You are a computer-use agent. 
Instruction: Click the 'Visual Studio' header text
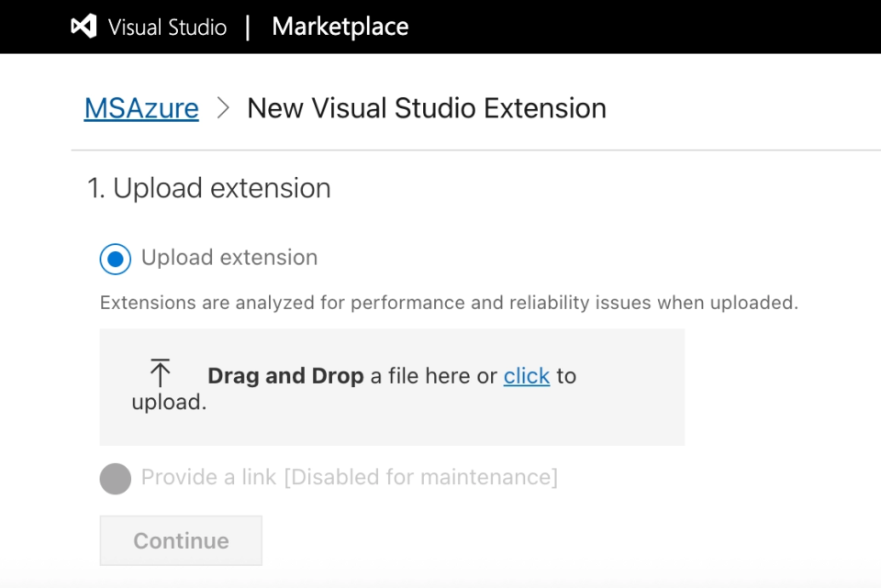tap(167, 28)
